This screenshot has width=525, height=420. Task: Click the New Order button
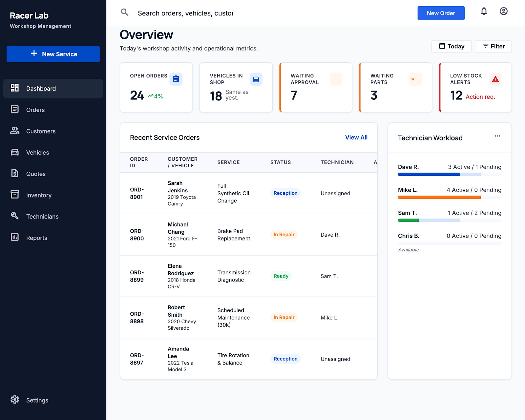pos(441,13)
